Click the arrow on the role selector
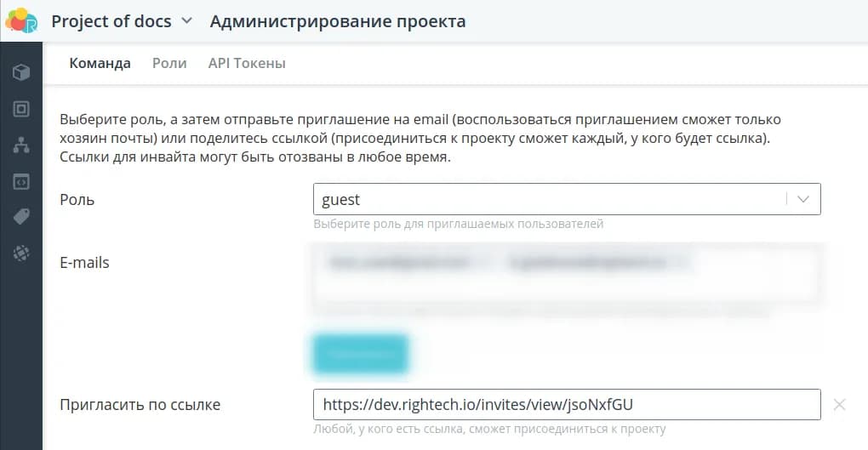 click(x=803, y=200)
